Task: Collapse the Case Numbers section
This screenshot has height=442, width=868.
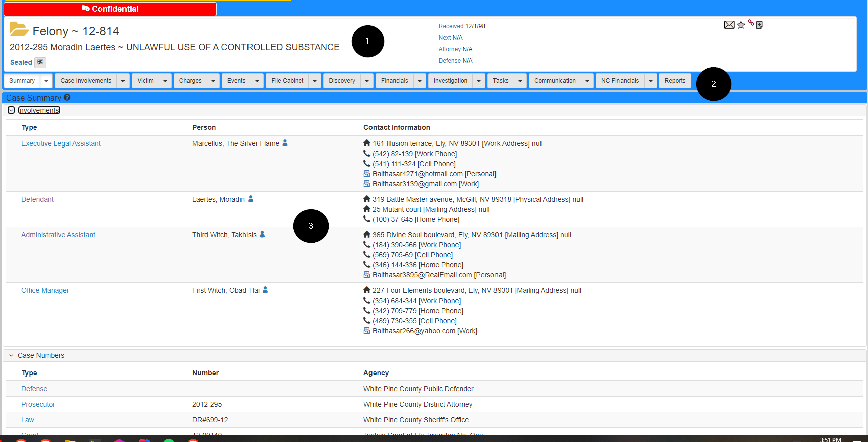Action: [11, 355]
